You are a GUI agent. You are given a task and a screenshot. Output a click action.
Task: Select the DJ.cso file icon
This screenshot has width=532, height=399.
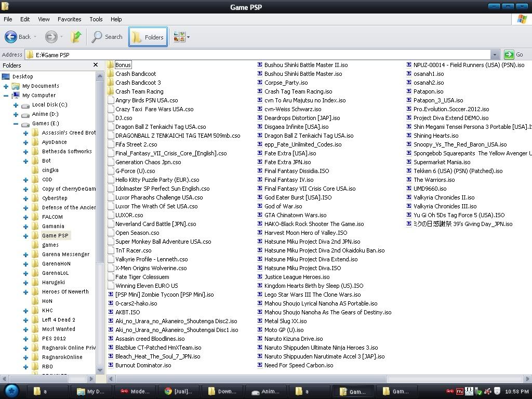pos(111,118)
